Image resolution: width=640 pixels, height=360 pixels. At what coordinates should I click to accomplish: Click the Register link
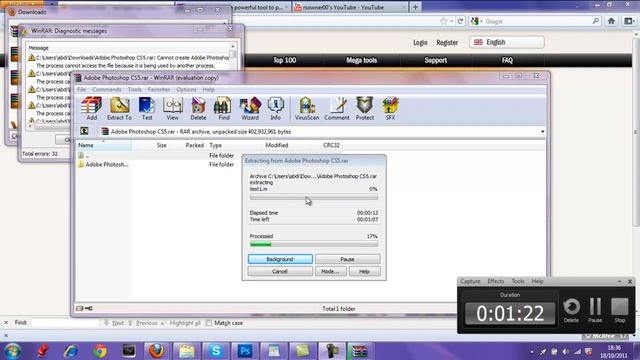pos(447,42)
